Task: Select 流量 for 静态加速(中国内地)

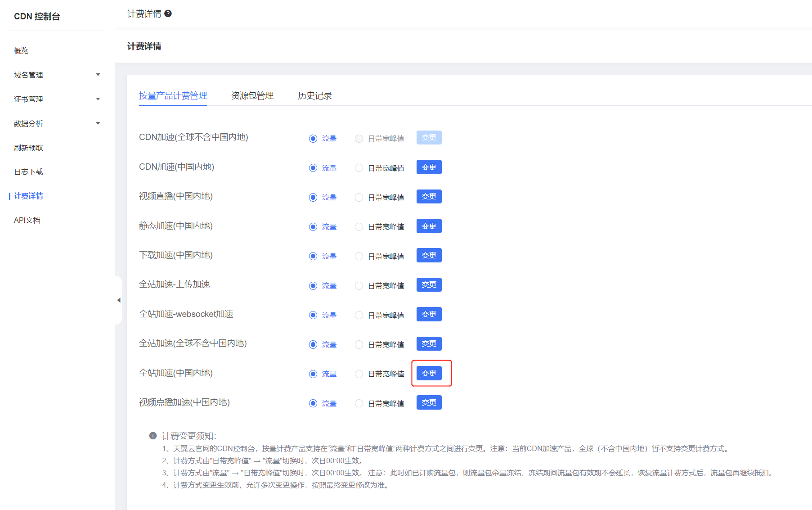Action: 323,227
